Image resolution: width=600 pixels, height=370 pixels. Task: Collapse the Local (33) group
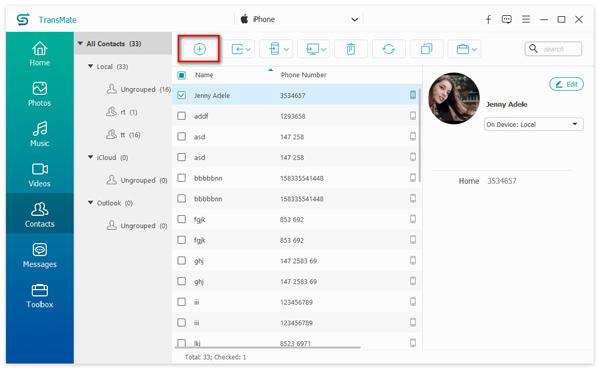(90, 66)
